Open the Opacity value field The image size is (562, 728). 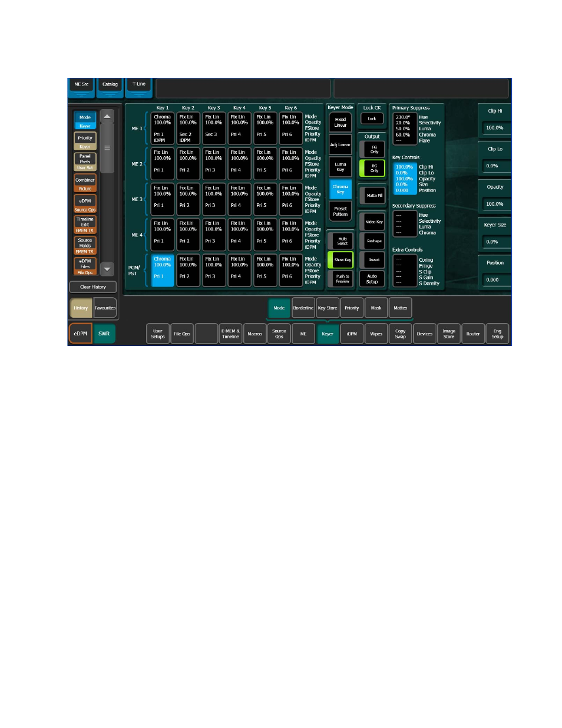[495, 204]
